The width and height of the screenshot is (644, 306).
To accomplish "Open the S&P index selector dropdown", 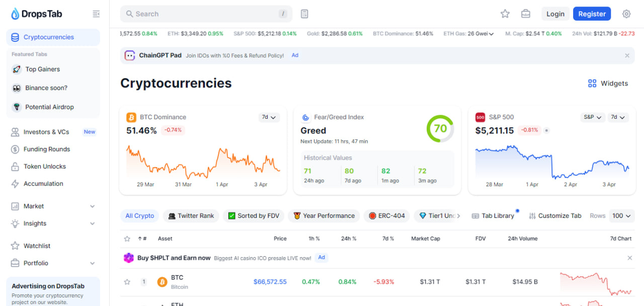I will tap(592, 117).
